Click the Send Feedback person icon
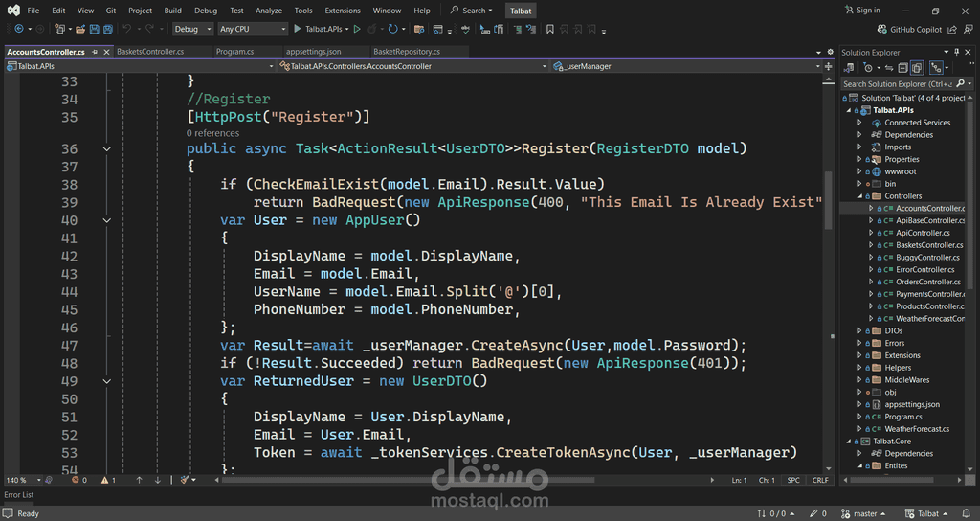Viewport: 980px width, 521px height. pos(969,30)
